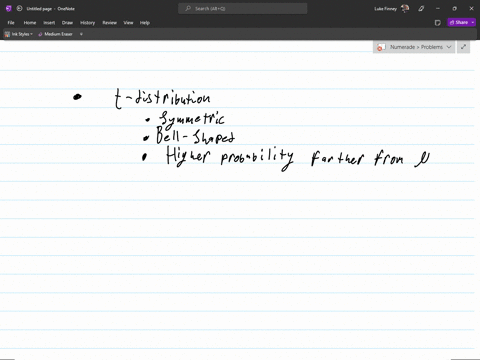This screenshot has height=360, width=480.
Task: Open the File menu
Action: 11,23
